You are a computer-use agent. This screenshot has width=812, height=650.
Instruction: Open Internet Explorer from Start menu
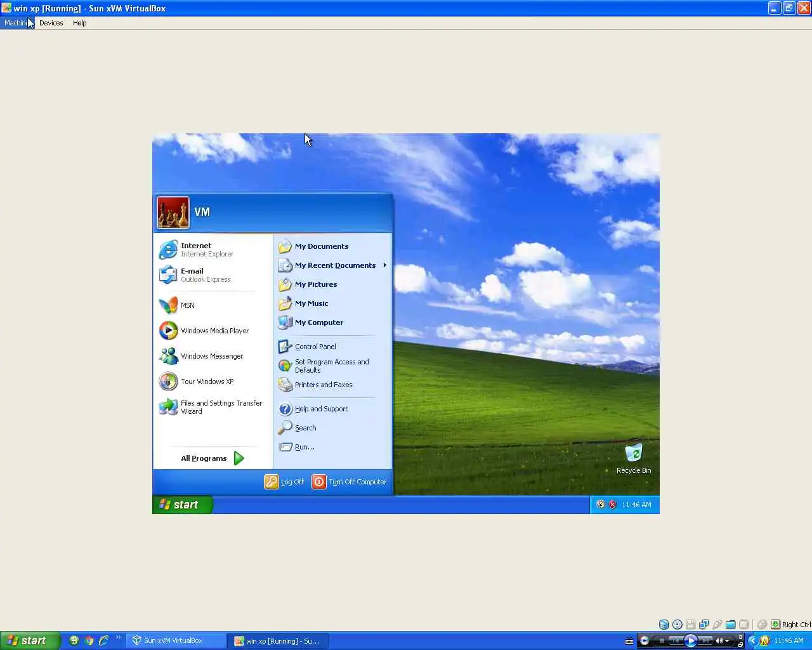(x=213, y=249)
